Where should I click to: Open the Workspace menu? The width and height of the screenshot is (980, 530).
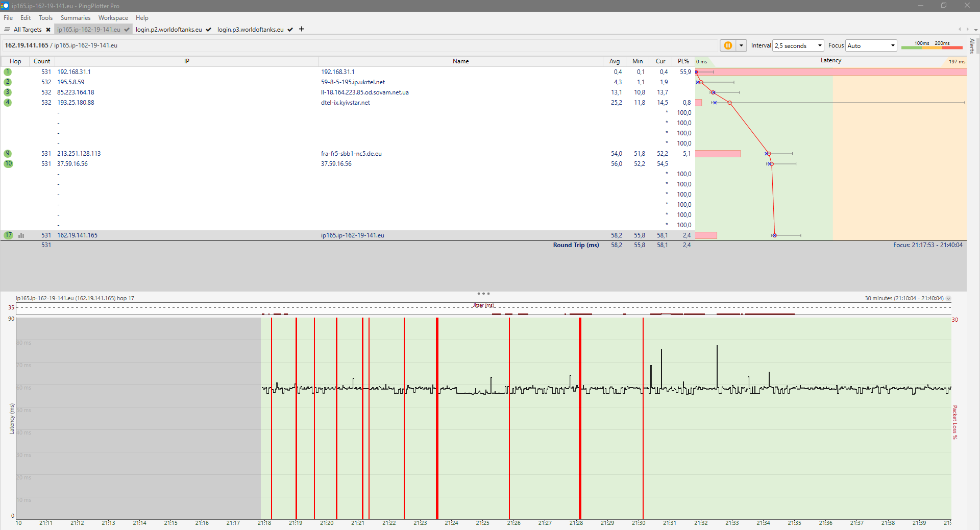point(113,18)
